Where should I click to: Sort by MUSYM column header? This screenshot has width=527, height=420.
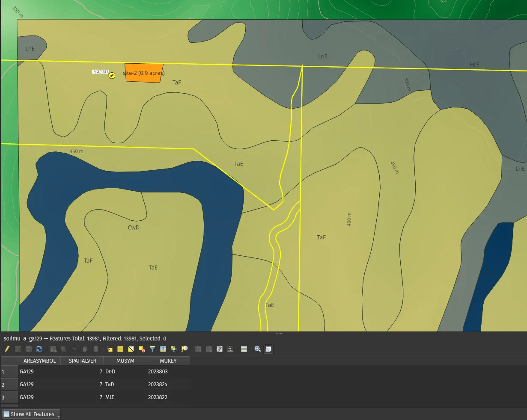tap(125, 361)
